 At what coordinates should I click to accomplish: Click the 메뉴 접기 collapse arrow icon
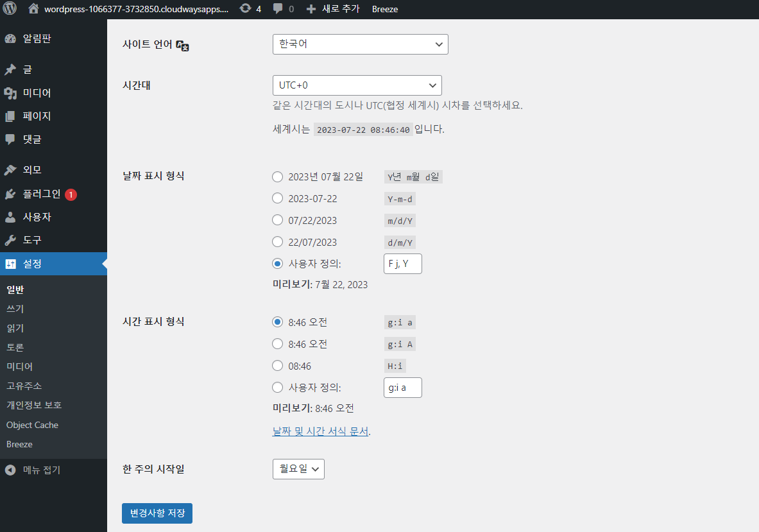click(x=10, y=470)
